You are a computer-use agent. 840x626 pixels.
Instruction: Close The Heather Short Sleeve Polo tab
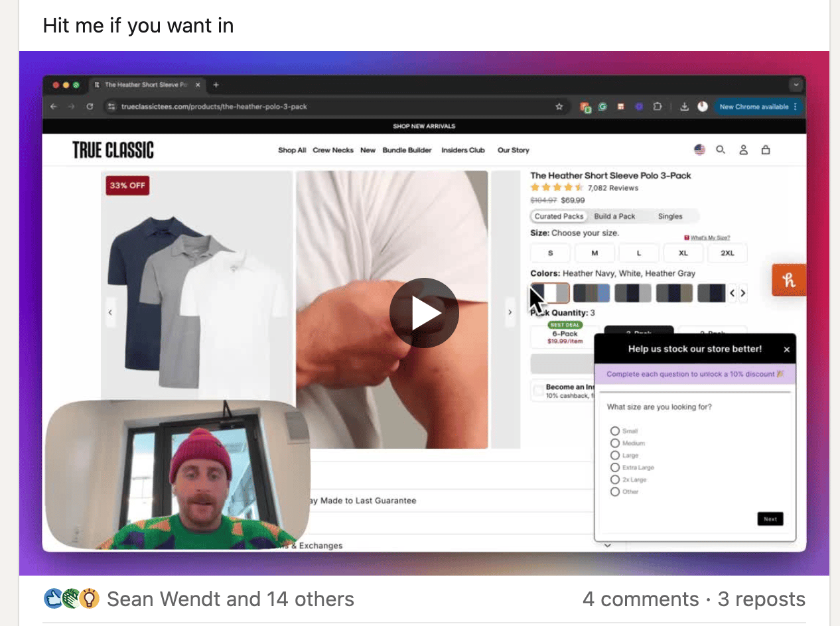(x=199, y=85)
